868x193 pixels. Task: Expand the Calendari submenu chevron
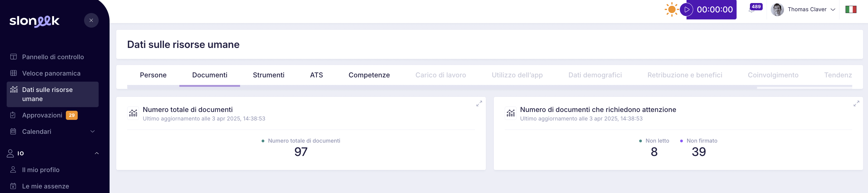pos(93,131)
